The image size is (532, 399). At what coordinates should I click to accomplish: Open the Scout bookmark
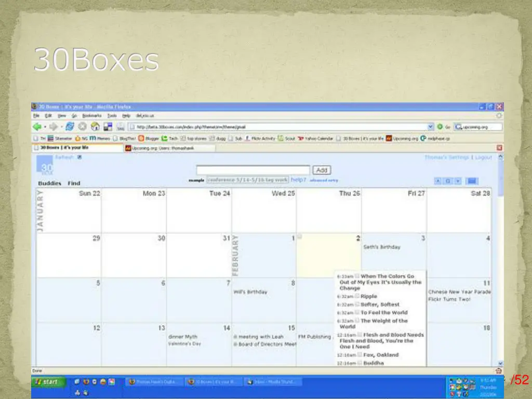pos(287,138)
